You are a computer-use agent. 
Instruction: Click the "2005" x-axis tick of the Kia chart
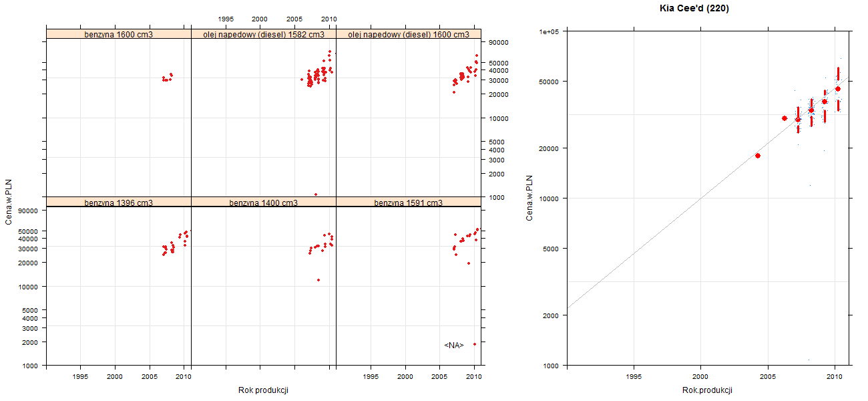pyautogui.click(x=768, y=377)
